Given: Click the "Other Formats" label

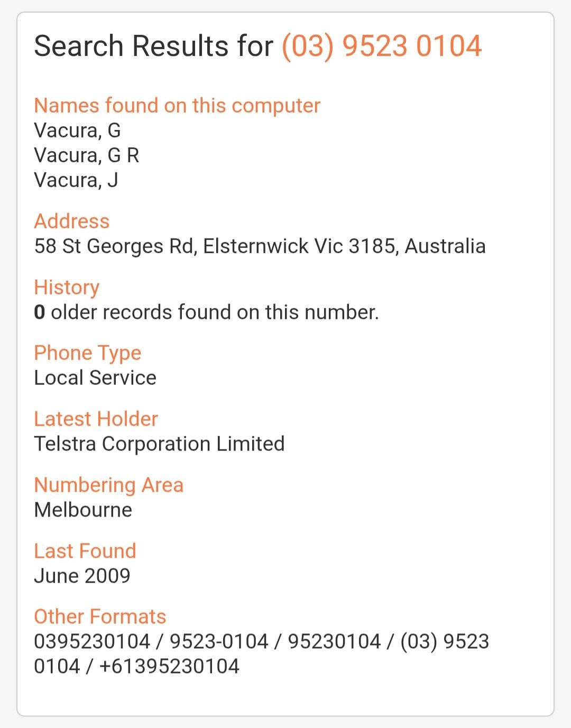Looking at the screenshot, I should coord(100,616).
